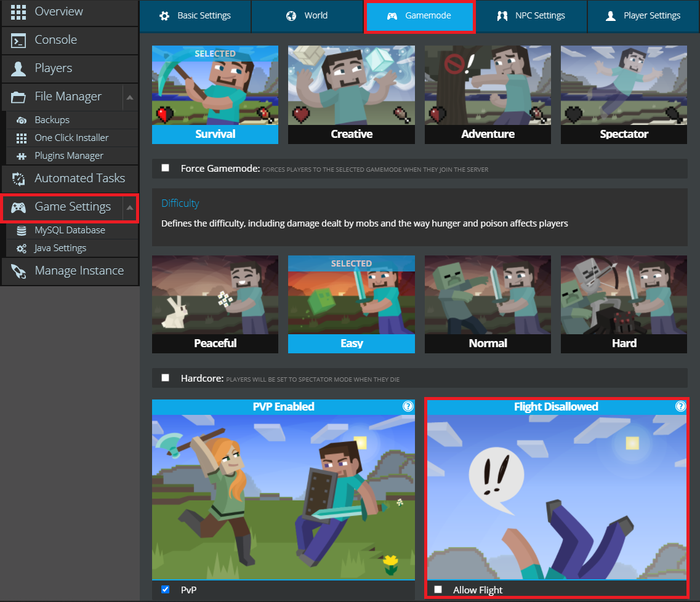
Task: Click the Automated Tasks icon
Action: pyautogui.click(x=19, y=179)
